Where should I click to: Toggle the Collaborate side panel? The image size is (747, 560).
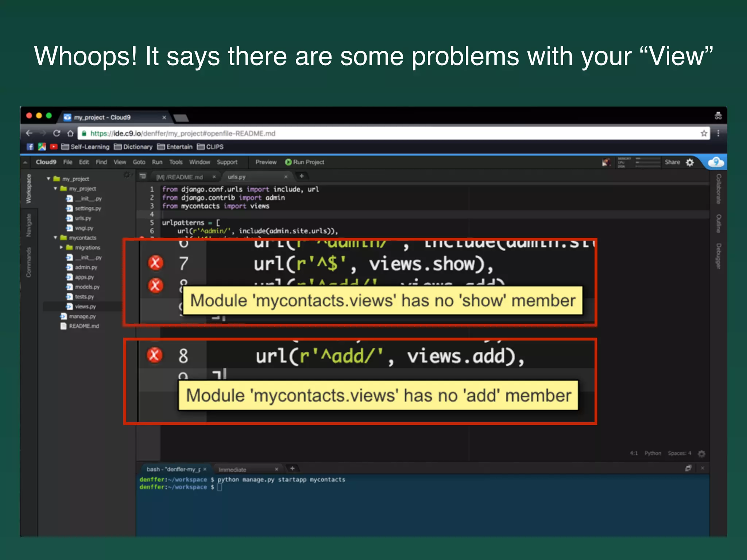(718, 189)
